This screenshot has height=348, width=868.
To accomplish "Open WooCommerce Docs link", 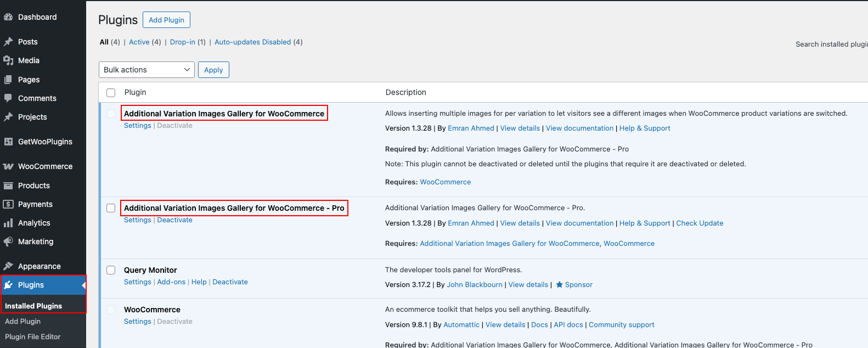I will pos(539,324).
